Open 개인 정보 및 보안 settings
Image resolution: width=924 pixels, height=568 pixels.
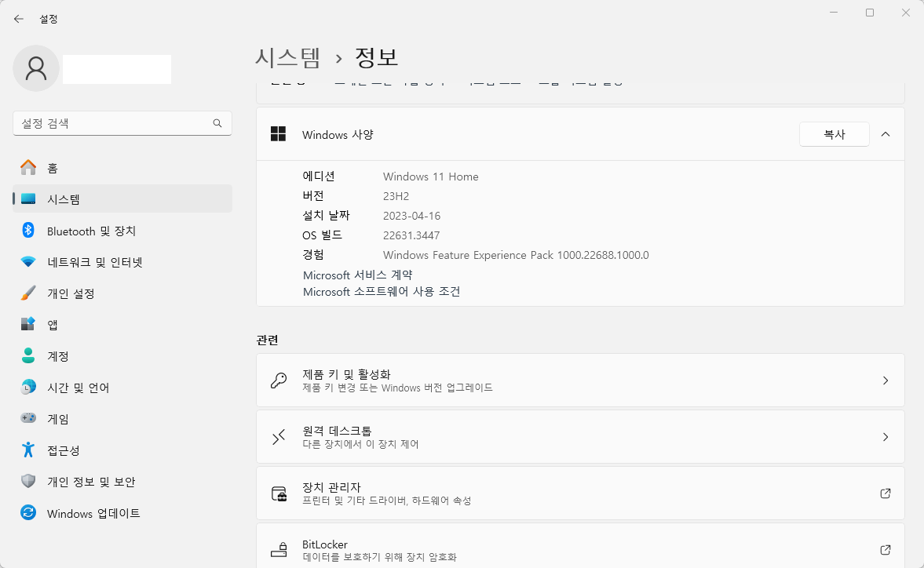122,482
